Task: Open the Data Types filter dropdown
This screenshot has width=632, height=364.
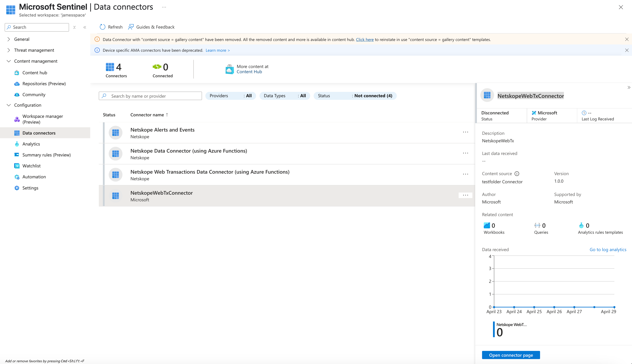Action: 285,96
